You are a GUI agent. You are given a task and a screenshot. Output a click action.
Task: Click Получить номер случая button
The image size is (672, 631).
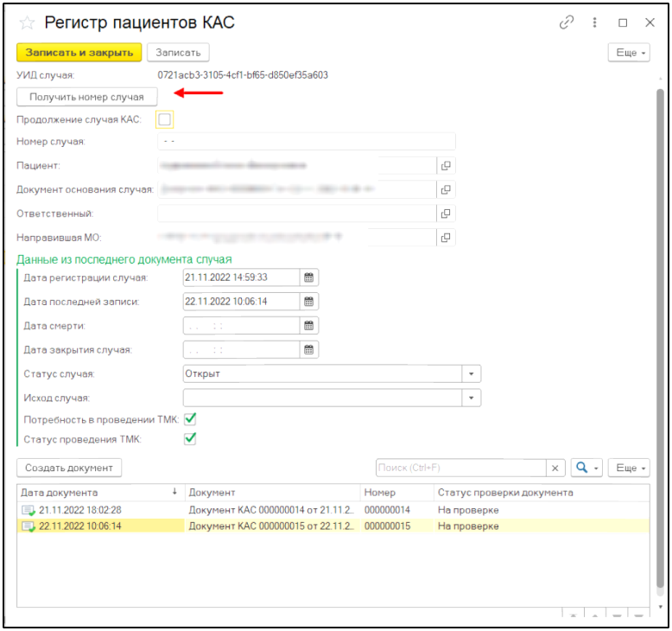click(86, 97)
